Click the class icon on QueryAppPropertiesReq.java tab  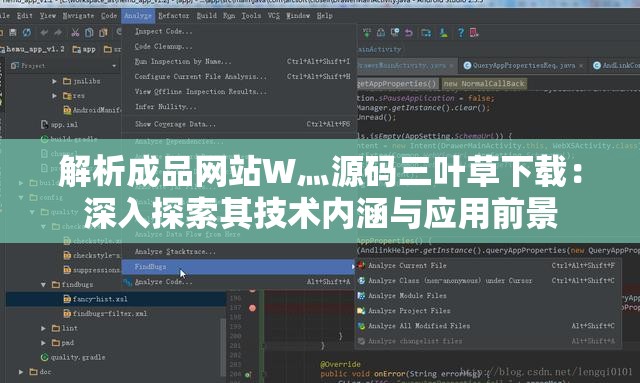467,65
